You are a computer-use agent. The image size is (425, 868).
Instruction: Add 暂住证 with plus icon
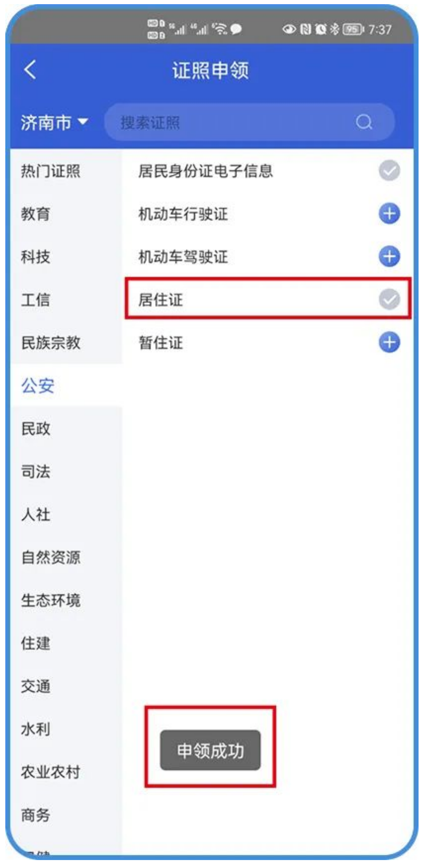389,343
